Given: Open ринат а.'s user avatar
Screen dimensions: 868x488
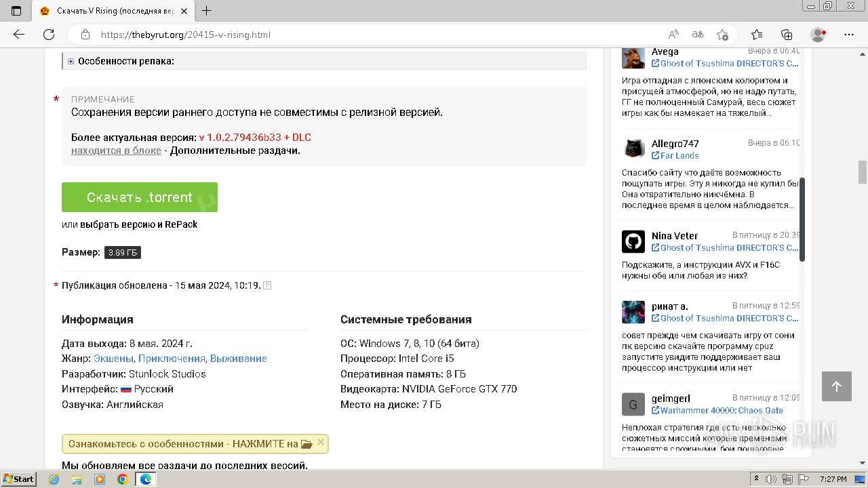Looking at the screenshot, I should point(633,312).
